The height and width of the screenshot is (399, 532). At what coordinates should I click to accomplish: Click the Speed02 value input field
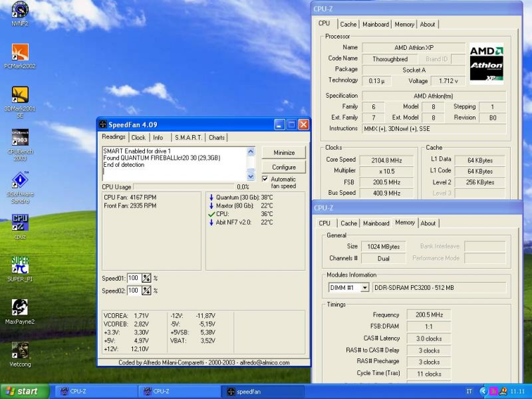[x=134, y=291]
